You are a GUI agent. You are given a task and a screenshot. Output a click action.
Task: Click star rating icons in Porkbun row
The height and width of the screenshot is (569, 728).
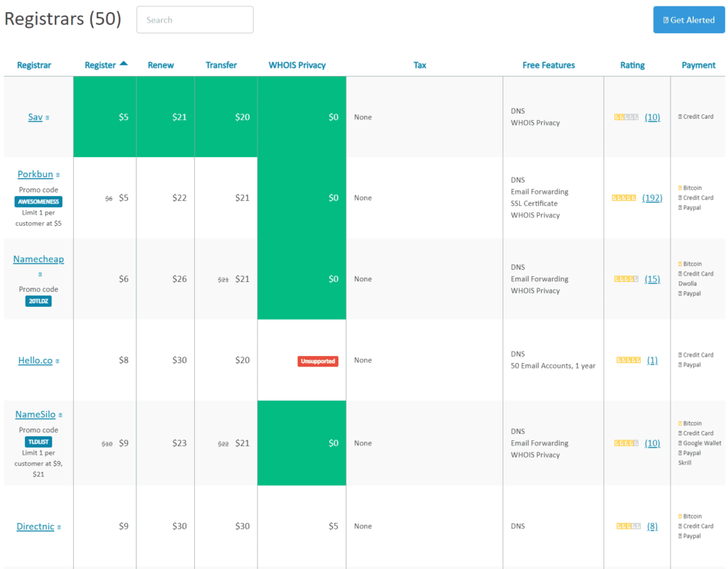pyautogui.click(x=624, y=198)
